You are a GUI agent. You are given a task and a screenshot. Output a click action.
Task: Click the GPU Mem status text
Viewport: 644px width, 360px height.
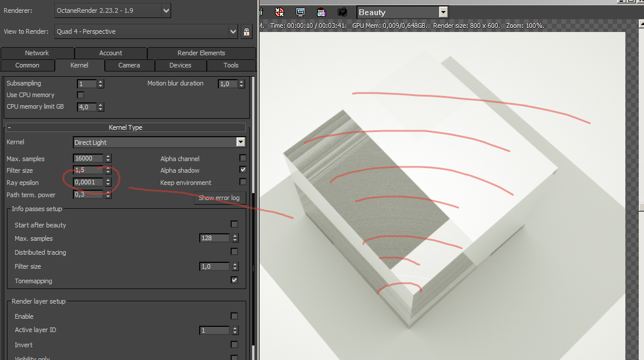point(390,26)
